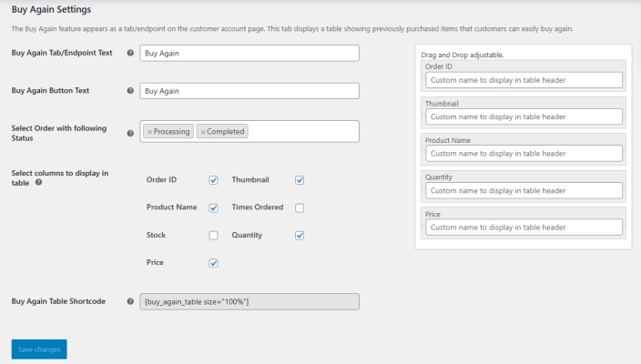Open the order status multi-select box
641x364 pixels.
click(249, 132)
